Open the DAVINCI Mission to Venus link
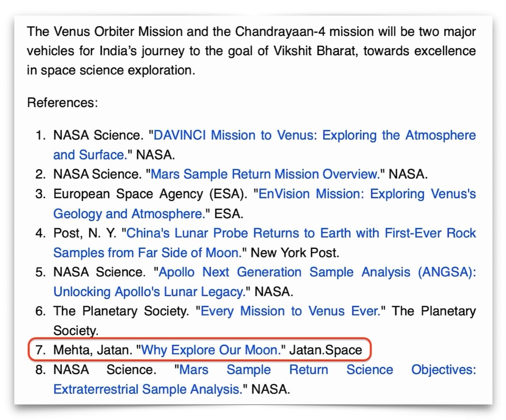The image size is (506, 420). (x=315, y=135)
